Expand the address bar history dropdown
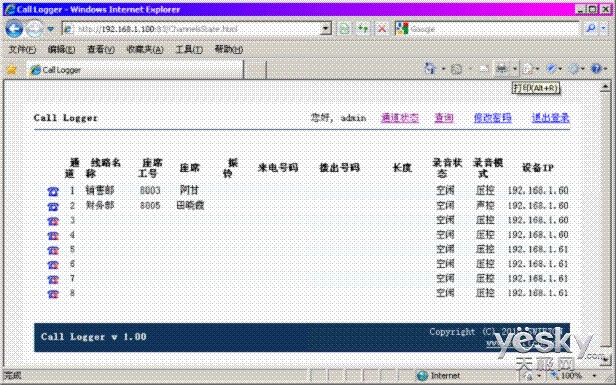 coord(326,29)
